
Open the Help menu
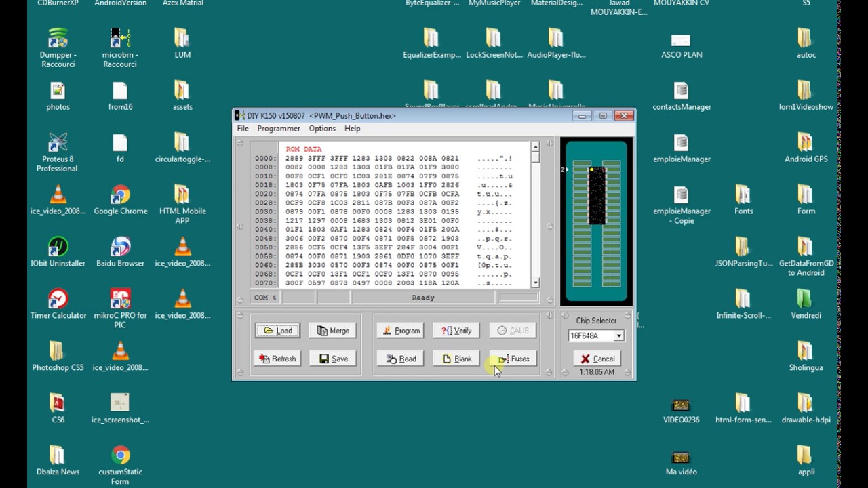[352, 128]
